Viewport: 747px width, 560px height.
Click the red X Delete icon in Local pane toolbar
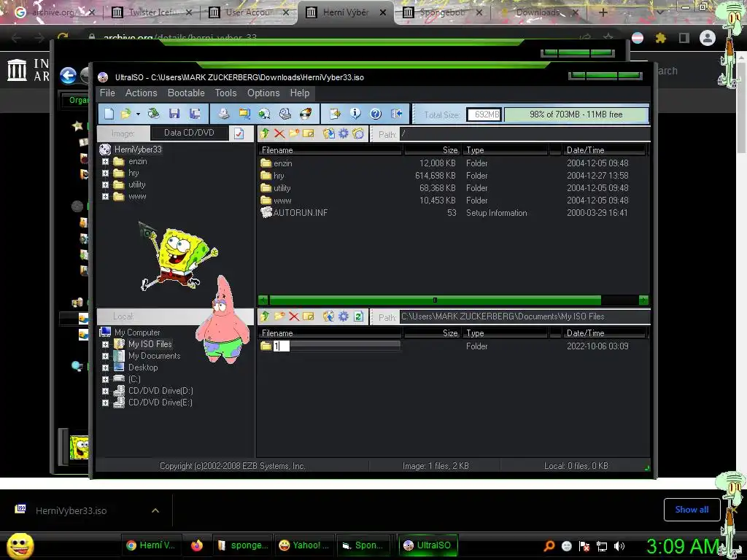(294, 316)
